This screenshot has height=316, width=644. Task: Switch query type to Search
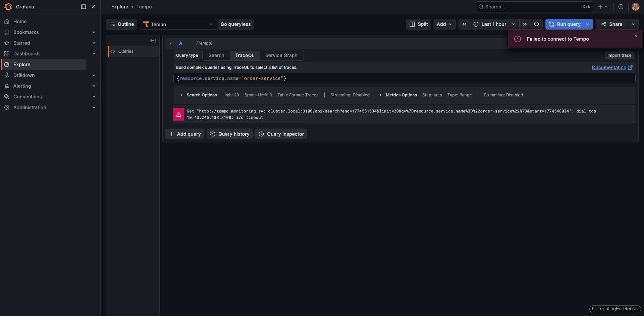(216, 55)
